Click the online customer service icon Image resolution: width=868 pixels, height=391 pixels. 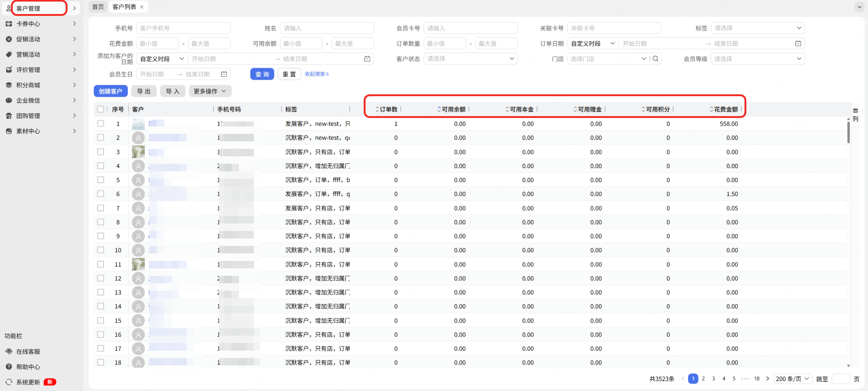(x=9, y=351)
